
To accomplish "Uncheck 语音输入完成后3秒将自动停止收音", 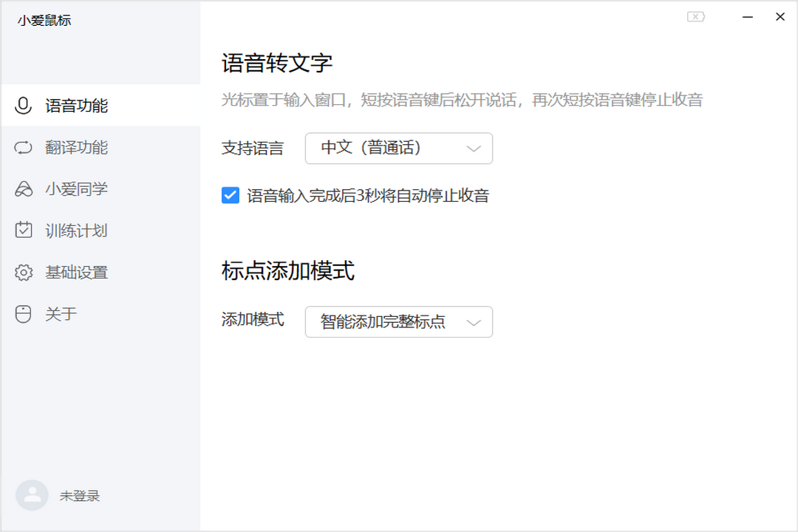I will [x=230, y=195].
